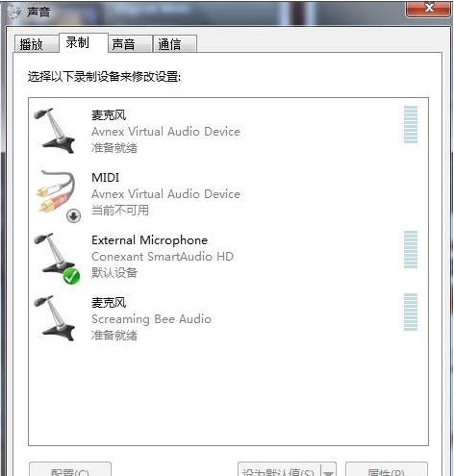
Task: Select the External Microphone icon with green checkmark
Action: (x=56, y=257)
